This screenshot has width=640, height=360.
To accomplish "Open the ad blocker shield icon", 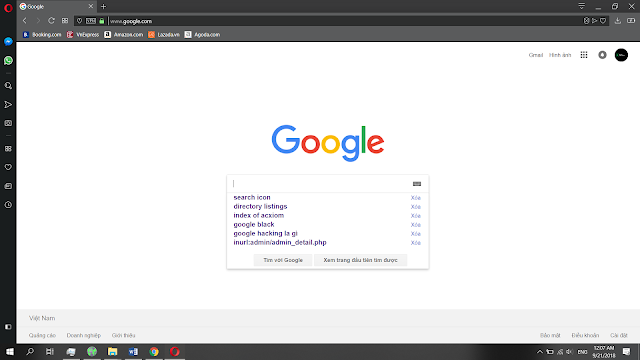I will click(x=587, y=21).
